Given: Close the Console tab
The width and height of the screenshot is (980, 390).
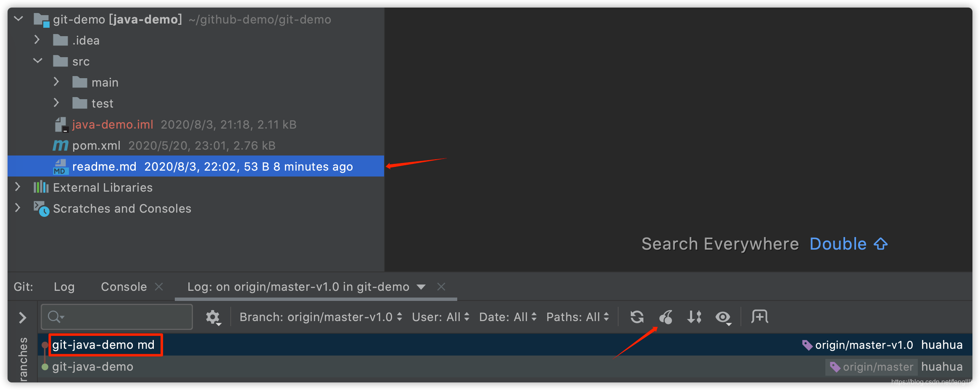Looking at the screenshot, I should 159,287.
